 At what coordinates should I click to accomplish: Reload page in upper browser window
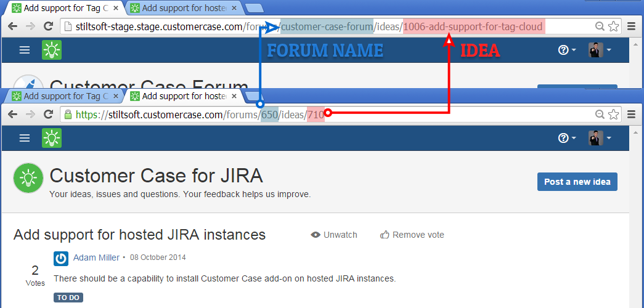(x=49, y=26)
